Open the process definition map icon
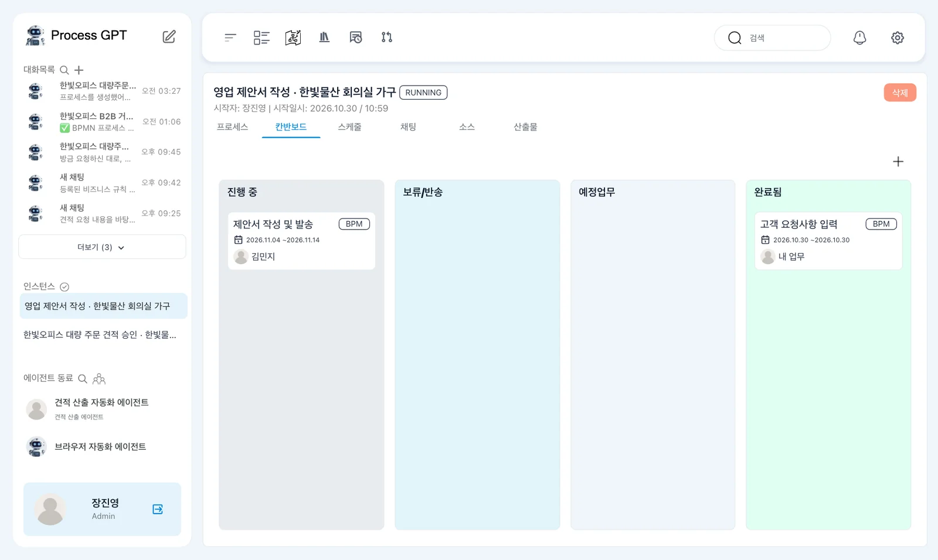The width and height of the screenshot is (938, 560). [293, 37]
